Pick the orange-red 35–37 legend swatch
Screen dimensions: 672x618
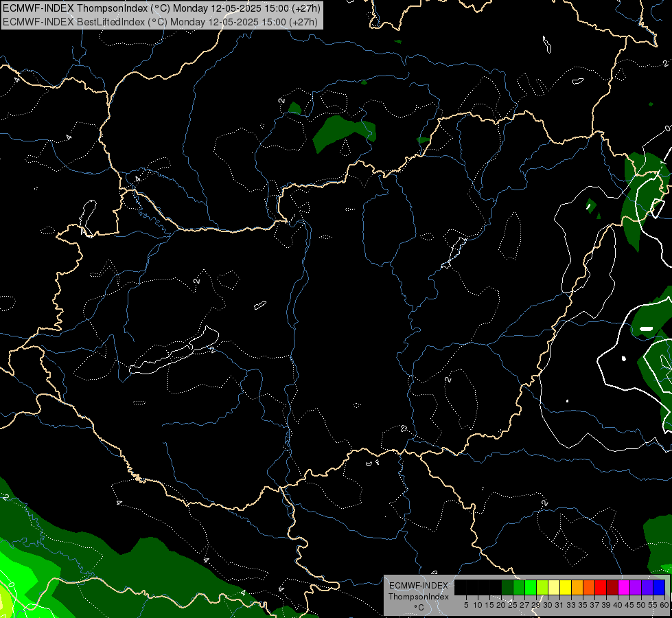coord(589,587)
